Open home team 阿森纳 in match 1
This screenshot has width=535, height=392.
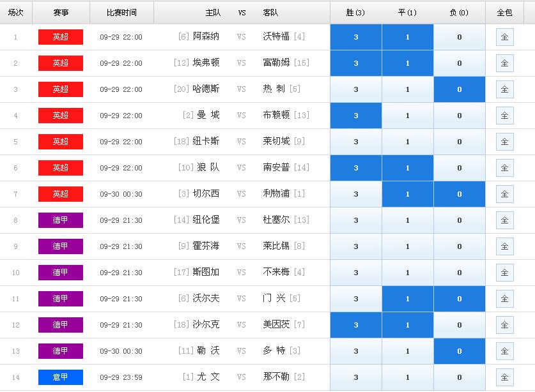tap(206, 36)
